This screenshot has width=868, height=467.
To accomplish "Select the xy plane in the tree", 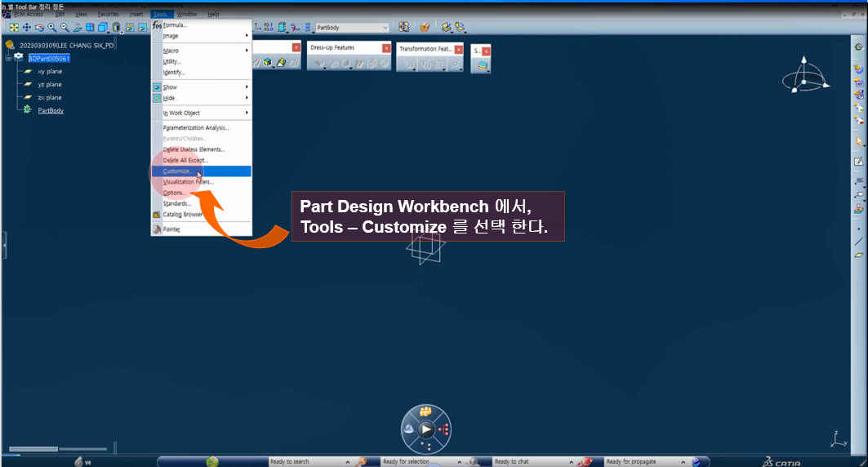I will tap(49, 71).
